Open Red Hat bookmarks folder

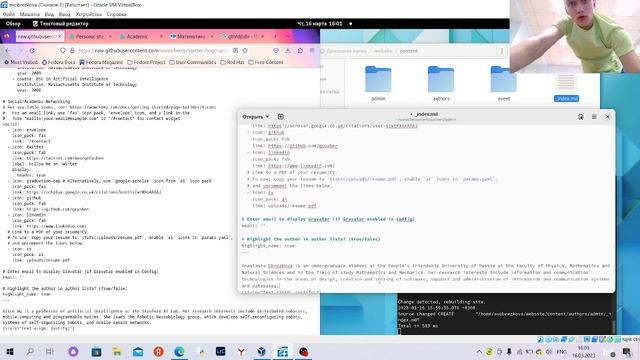click(232, 62)
